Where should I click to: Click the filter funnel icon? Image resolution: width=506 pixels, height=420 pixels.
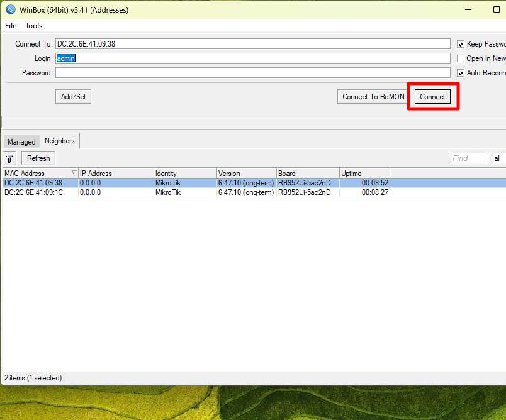pos(10,158)
